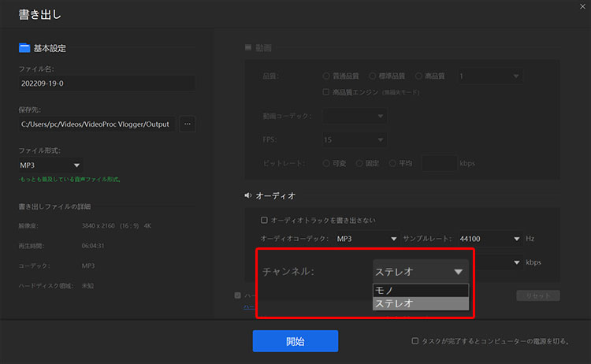Toggle shutdown computer after task checkbox

click(415, 341)
